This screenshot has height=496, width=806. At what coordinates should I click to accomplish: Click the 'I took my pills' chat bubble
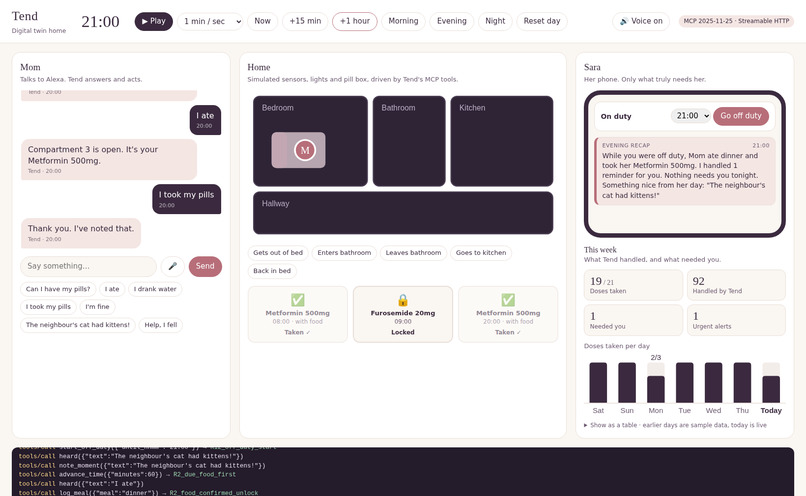point(187,199)
